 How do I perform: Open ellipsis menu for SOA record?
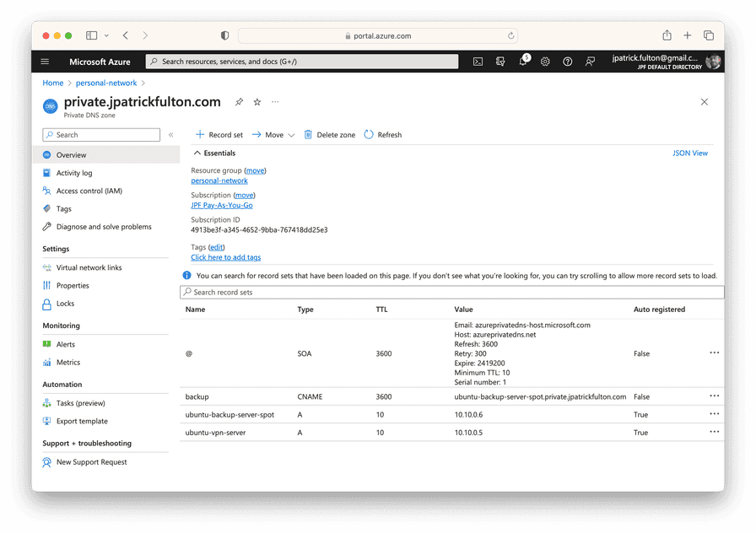[714, 353]
